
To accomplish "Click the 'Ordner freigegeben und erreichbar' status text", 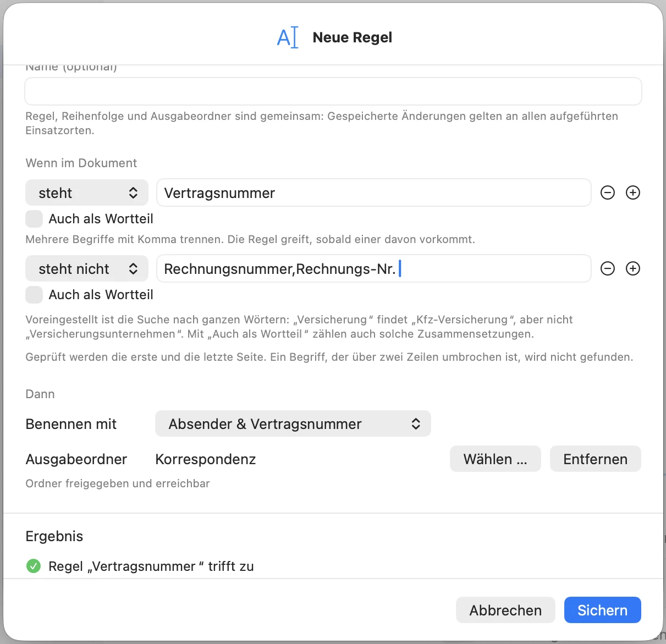I will [x=118, y=483].
